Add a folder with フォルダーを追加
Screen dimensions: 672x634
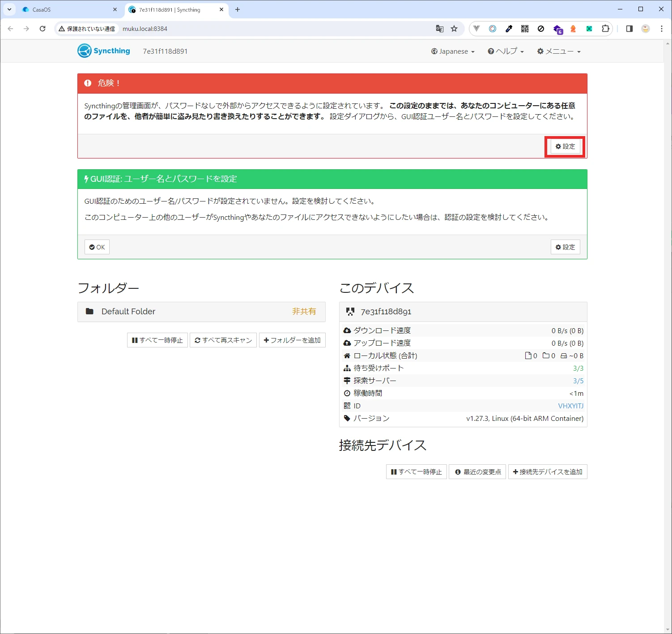[x=292, y=340]
